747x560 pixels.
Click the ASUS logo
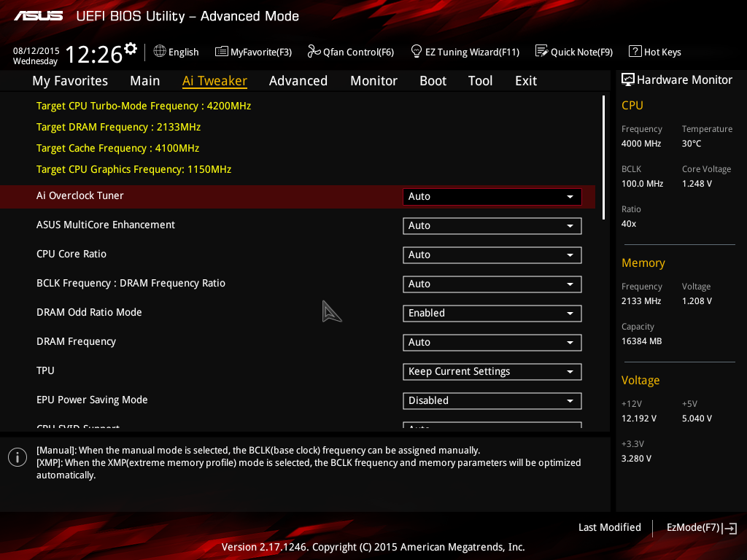tap(38, 16)
